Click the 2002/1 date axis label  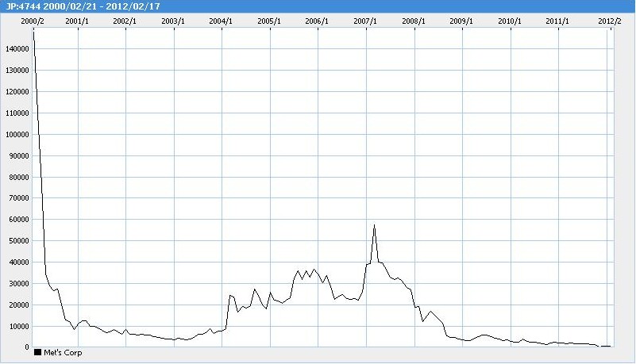125,21
